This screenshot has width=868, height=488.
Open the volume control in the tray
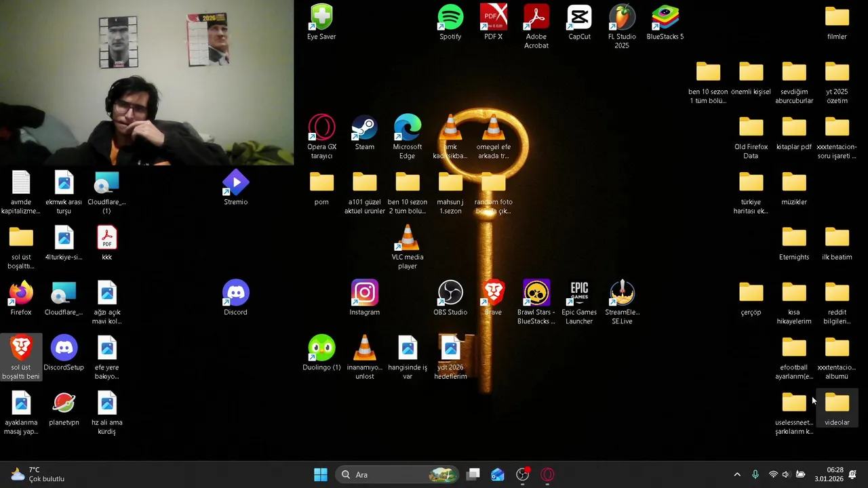pyautogui.click(x=786, y=474)
